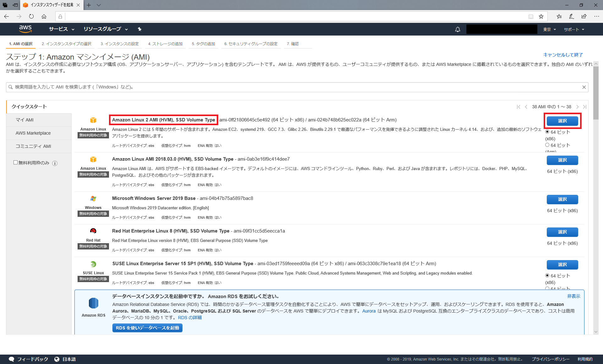Click 利用規約 link in footer
The width and height of the screenshot is (603, 364).
click(x=585, y=359)
